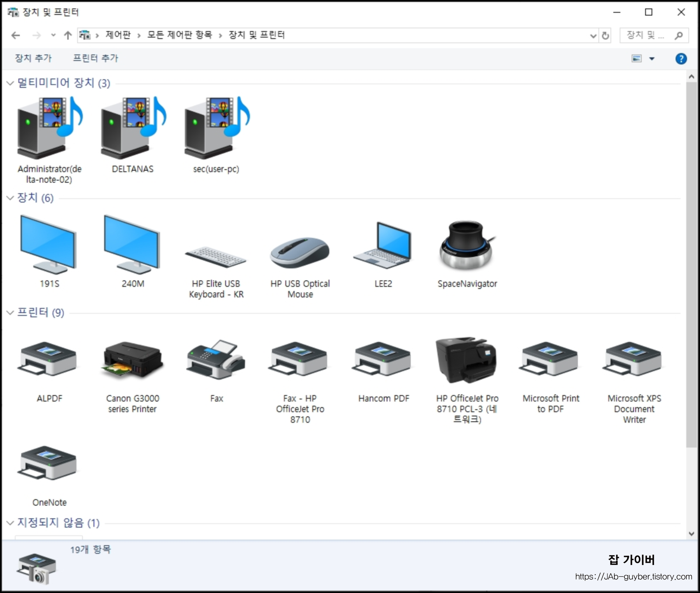Click the OneNote label text
Viewport: 700px width, 593px height.
coord(49,502)
